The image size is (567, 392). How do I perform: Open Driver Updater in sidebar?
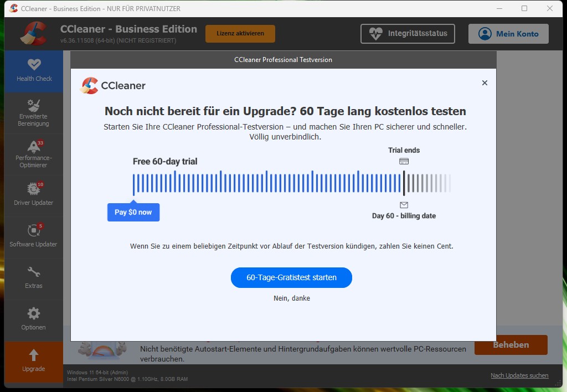click(x=34, y=195)
